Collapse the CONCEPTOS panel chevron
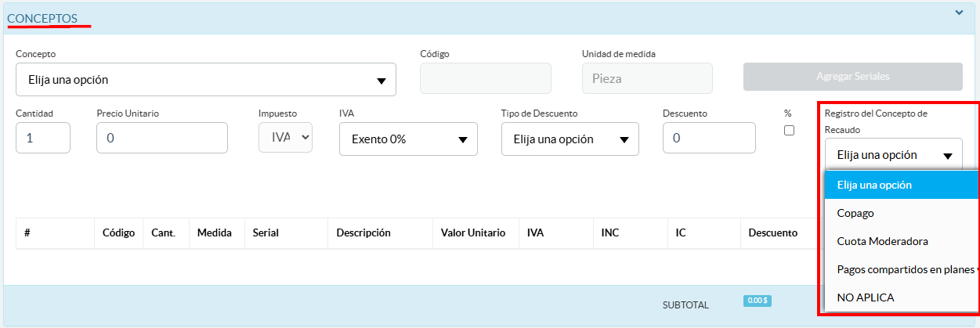This screenshot has height=328, width=980. (959, 13)
